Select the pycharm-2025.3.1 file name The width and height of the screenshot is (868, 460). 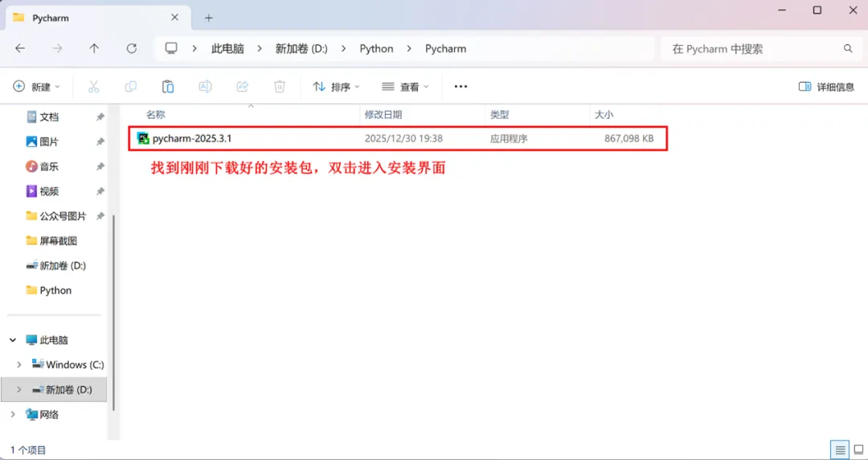[x=192, y=138]
